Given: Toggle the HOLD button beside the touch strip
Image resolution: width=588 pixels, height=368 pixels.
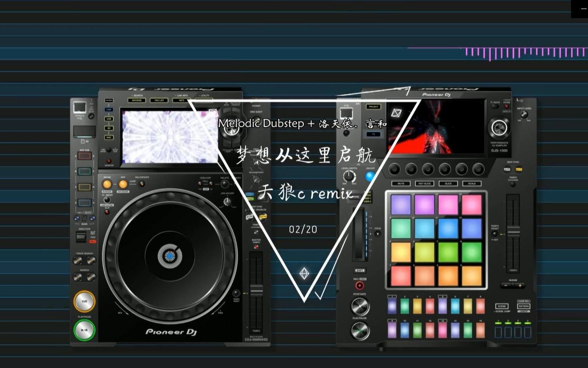Looking at the screenshot, I should (x=377, y=233).
